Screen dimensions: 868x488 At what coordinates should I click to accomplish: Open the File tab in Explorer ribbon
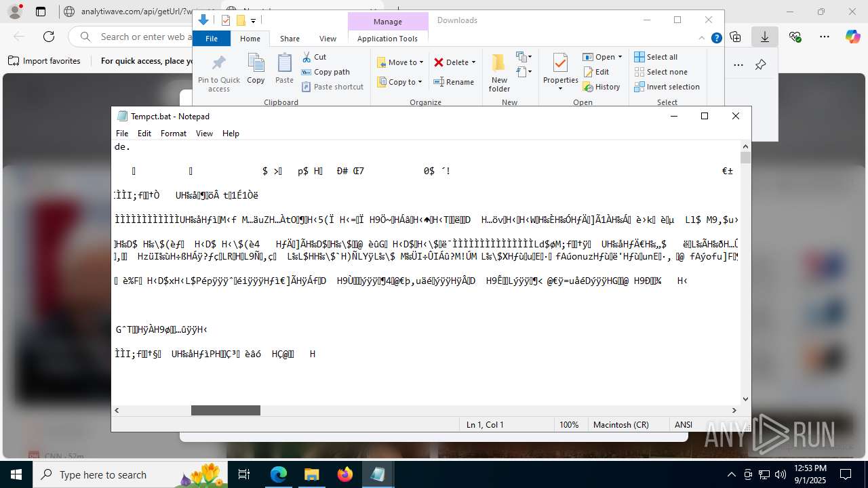coord(212,39)
